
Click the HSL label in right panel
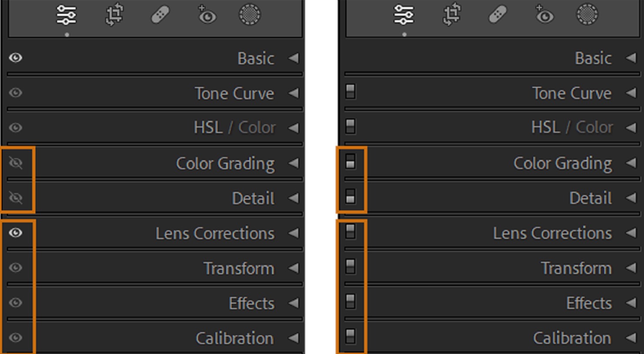545,127
